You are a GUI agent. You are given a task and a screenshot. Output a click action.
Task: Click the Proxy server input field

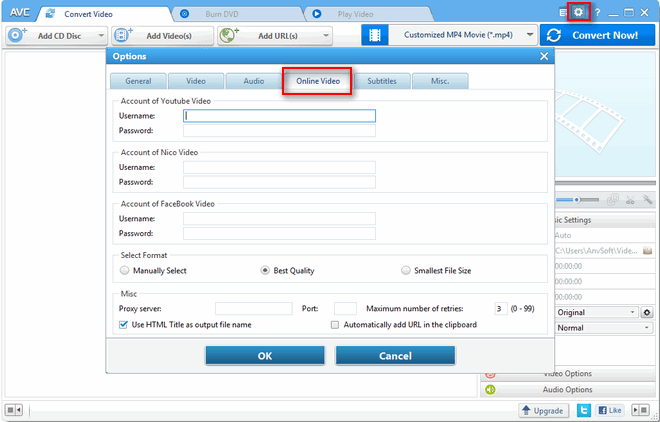click(253, 309)
